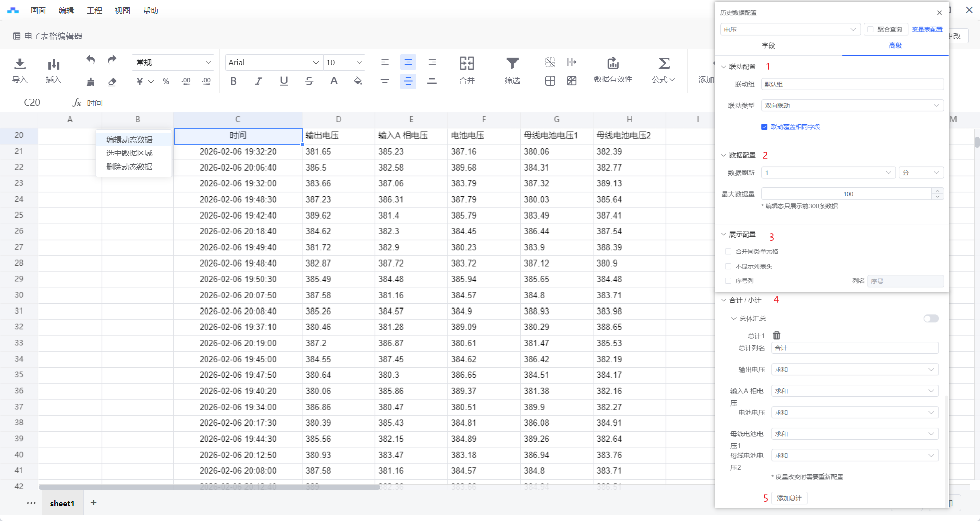The image size is (980, 521).
Task: Check the 合并同类单元格 option
Action: click(x=728, y=251)
